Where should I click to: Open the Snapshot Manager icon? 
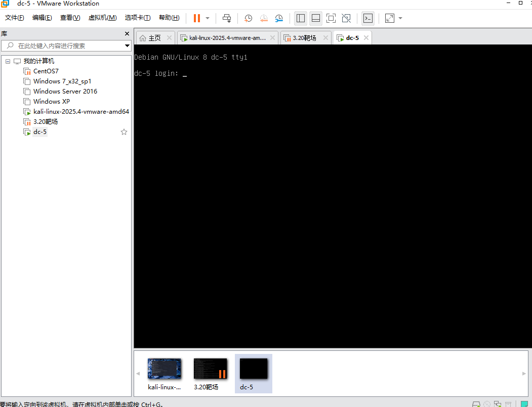279,18
